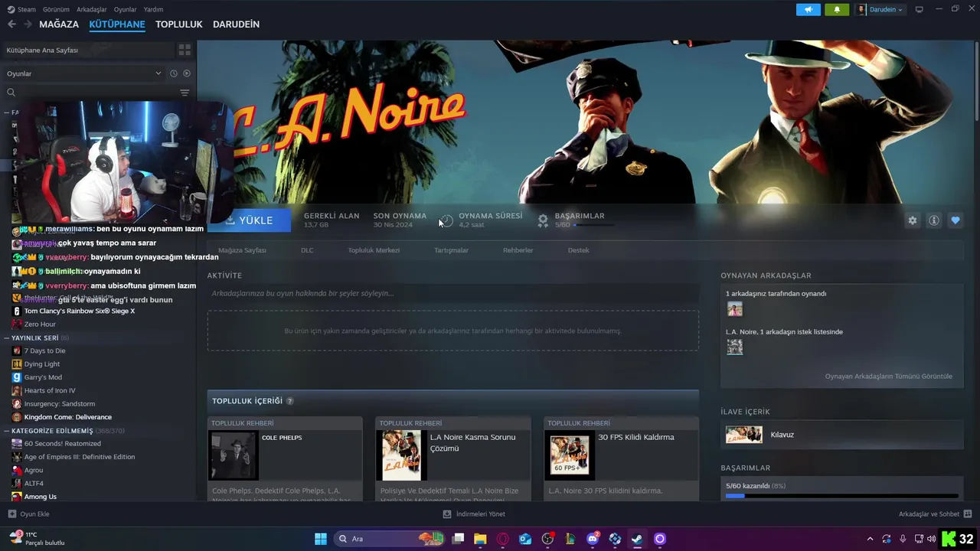Click the 5/60 kazanıldı progress bar
This screenshot has width=980, height=551.
[841, 497]
